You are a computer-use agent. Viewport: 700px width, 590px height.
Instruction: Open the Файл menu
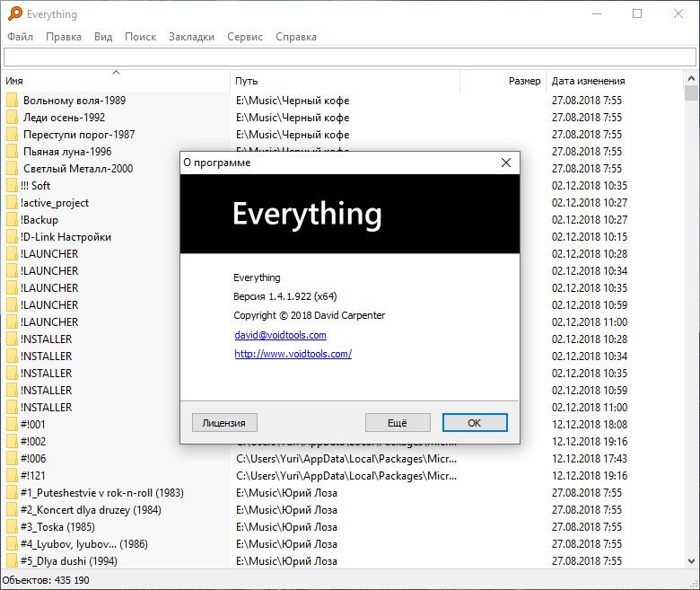click(20, 37)
